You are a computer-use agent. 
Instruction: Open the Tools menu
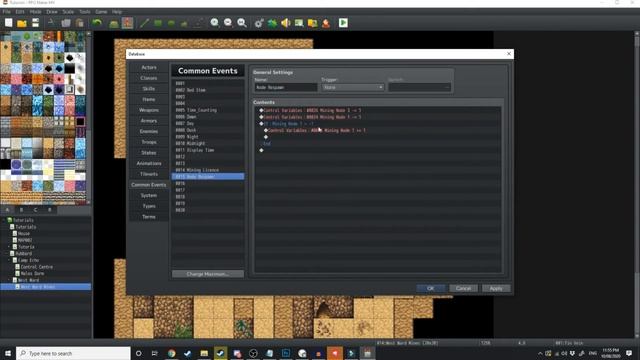pyautogui.click(x=84, y=12)
